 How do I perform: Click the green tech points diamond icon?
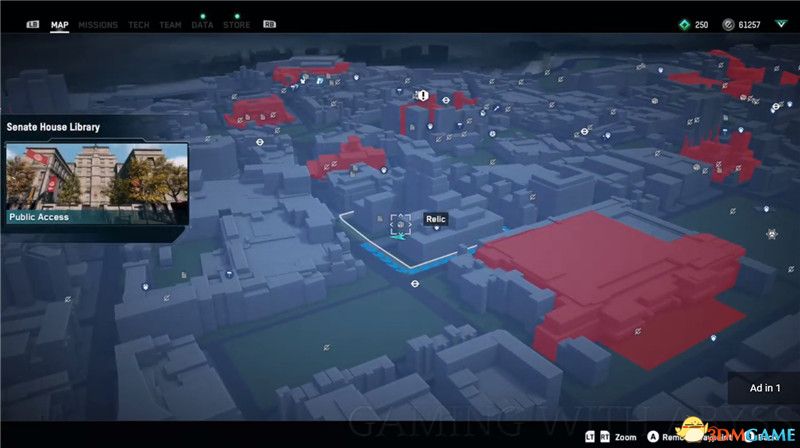pyautogui.click(x=685, y=24)
